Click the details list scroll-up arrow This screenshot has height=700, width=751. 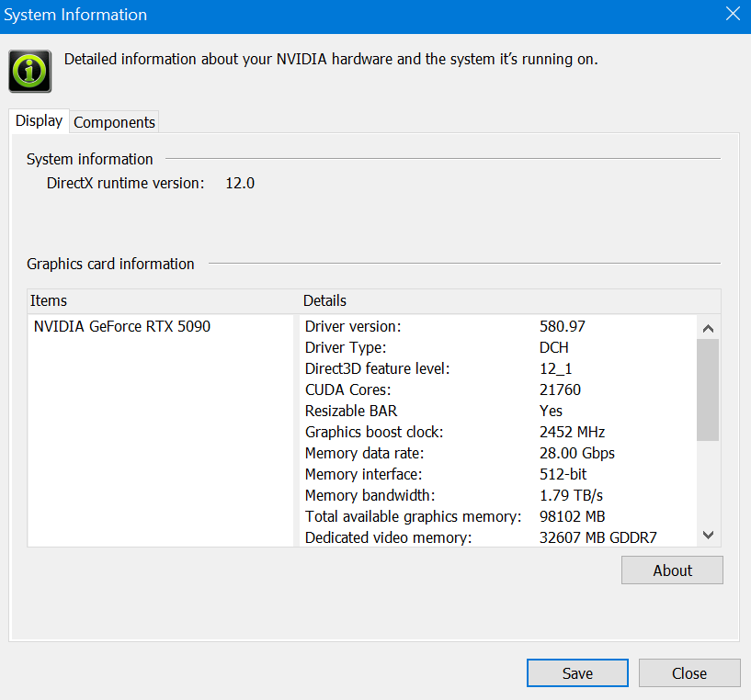click(708, 328)
